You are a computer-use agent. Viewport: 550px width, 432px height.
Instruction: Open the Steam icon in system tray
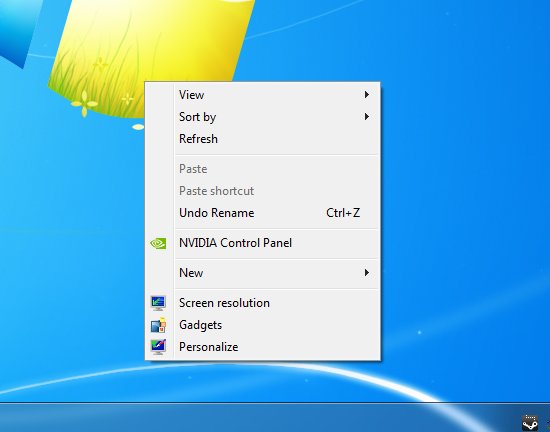pyautogui.click(x=530, y=423)
